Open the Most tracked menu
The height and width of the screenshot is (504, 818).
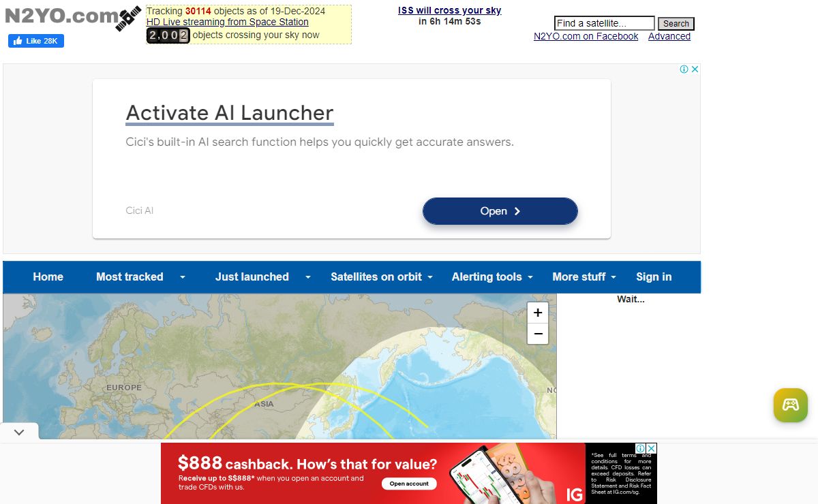[x=130, y=277]
